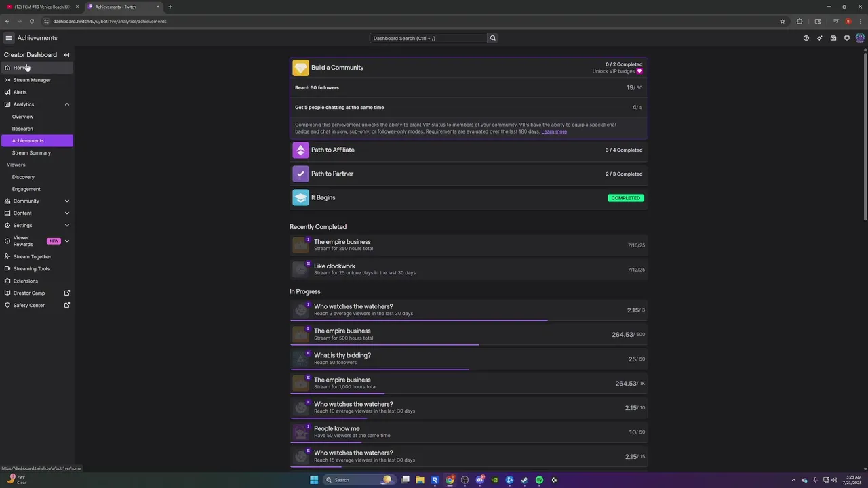Open the sparkle what's-new icon
Viewport: 868px width, 488px height.
819,38
